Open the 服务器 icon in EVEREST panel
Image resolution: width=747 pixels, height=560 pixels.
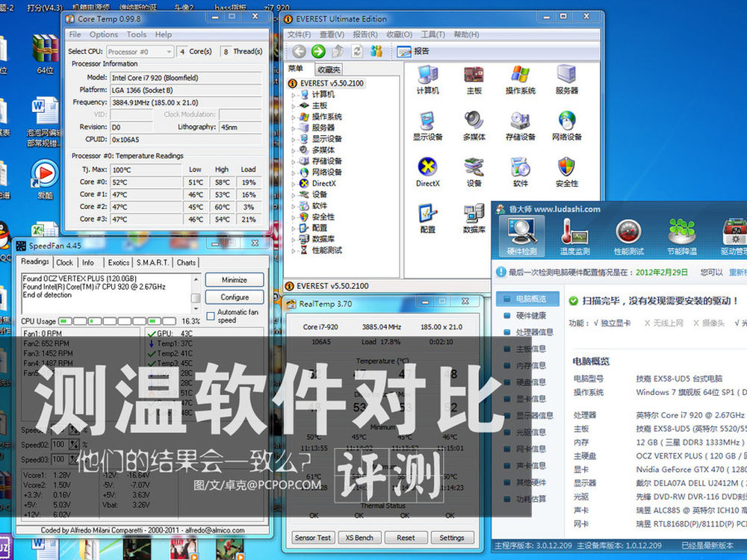pyautogui.click(x=566, y=80)
